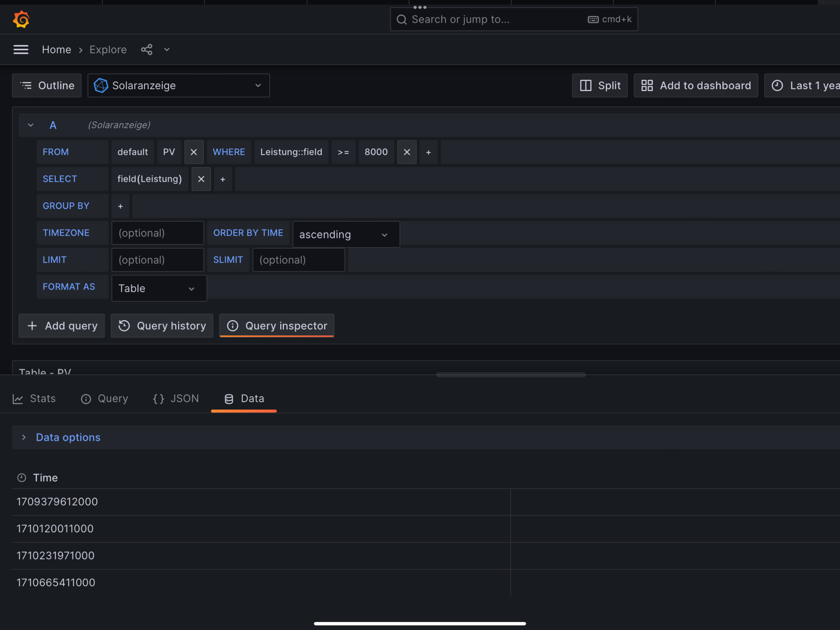Click the LIMIT optional input field
This screenshot has height=630, width=840.
[x=158, y=260]
